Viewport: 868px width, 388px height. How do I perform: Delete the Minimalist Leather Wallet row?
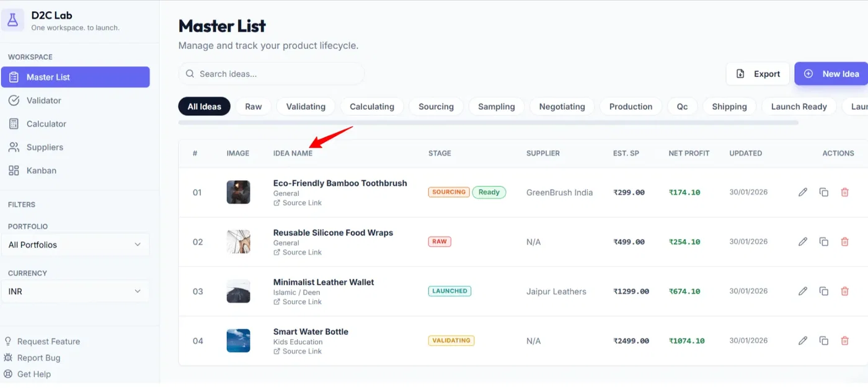(x=844, y=291)
